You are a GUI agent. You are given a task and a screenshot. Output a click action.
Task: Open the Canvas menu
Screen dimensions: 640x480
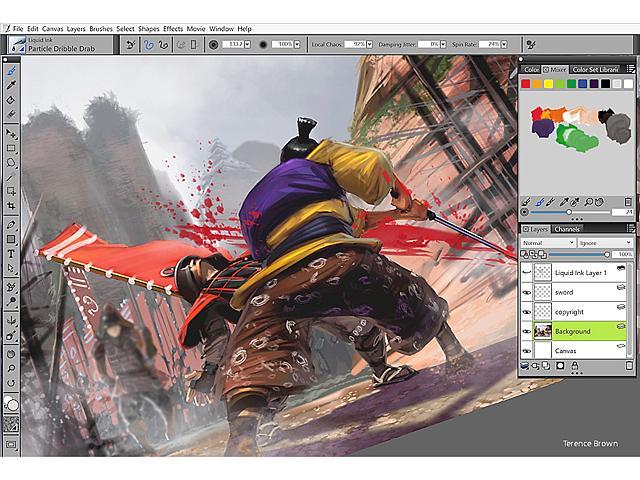click(x=53, y=29)
